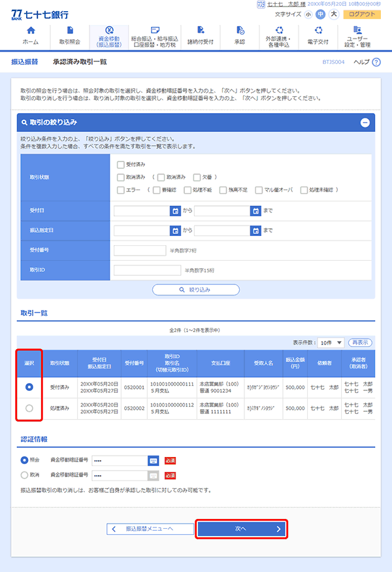Select radio for transaction 0520001
This screenshot has width=392, height=572.
[29, 387]
